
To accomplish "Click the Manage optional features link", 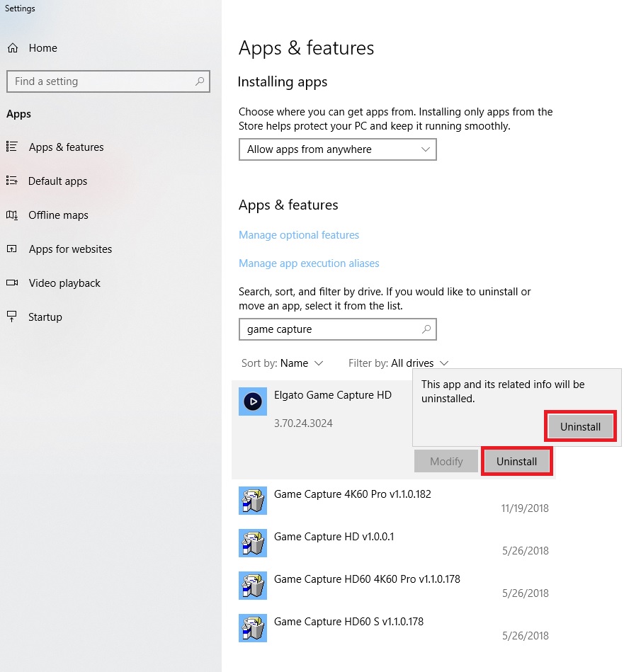I will coord(299,235).
